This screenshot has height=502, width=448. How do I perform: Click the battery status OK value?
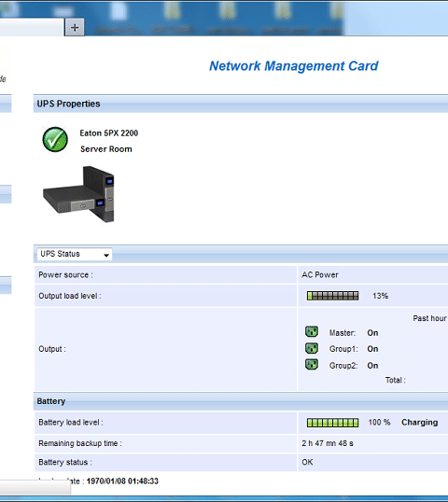[x=307, y=462]
